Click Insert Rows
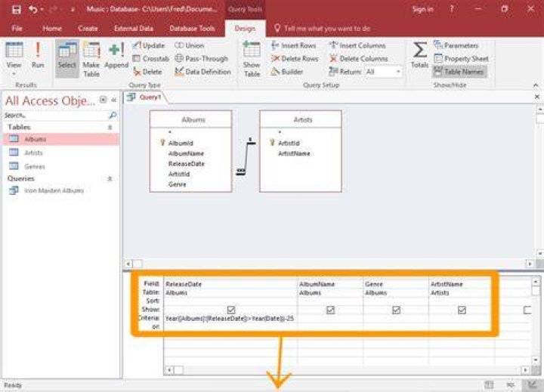Screen dimensions: 544x392 [x=293, y=45]
